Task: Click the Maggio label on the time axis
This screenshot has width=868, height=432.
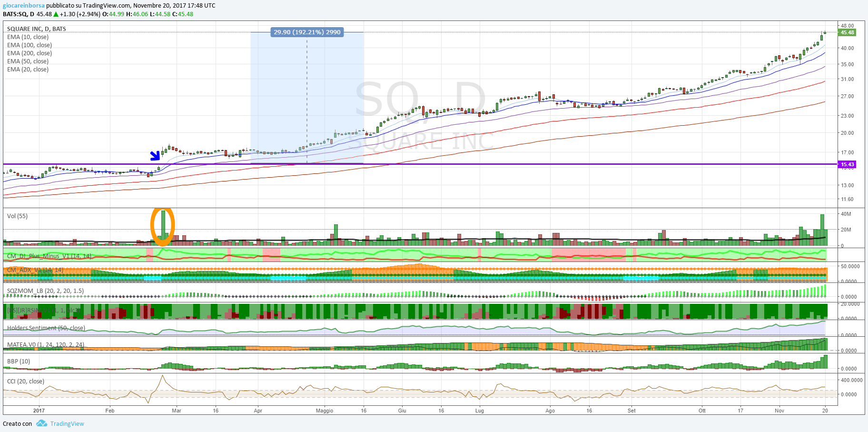Action: (325, 411)
